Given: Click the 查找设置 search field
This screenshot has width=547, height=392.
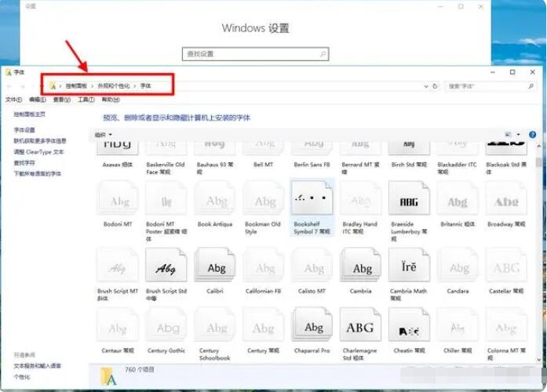Looking at the screenshot, I should [255, 54].
